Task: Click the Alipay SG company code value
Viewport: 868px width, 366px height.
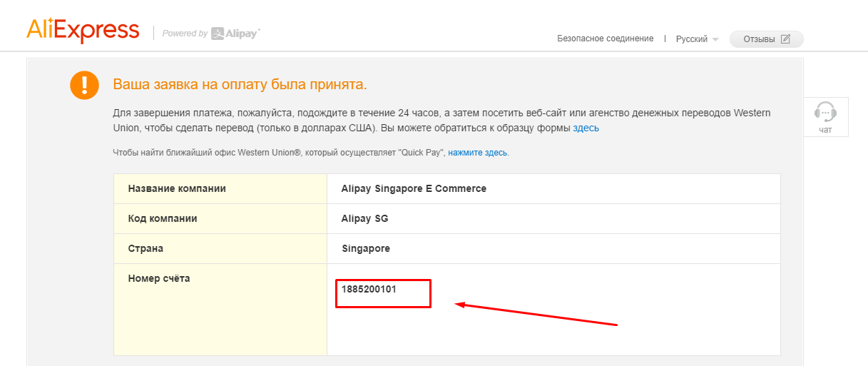Action: 365,219
